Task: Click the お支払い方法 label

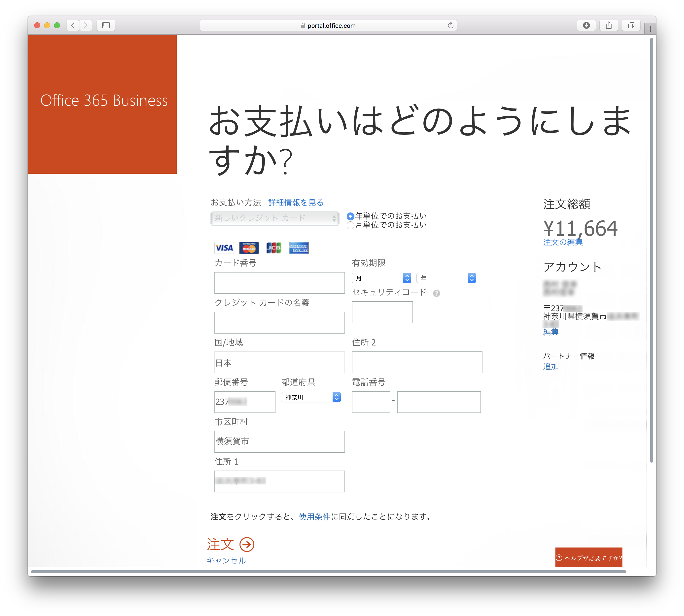Action: [236, 203]
